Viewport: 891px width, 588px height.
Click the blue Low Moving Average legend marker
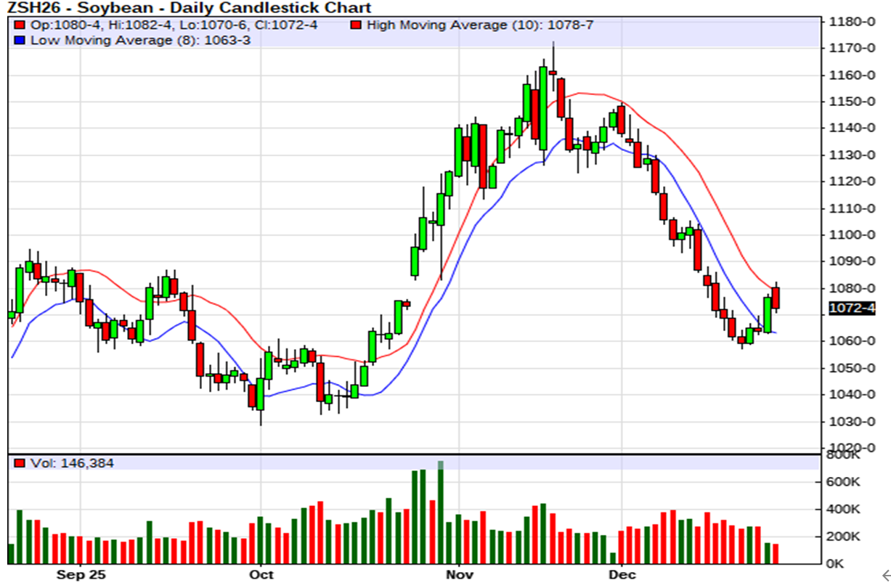(x=20, y=40)
